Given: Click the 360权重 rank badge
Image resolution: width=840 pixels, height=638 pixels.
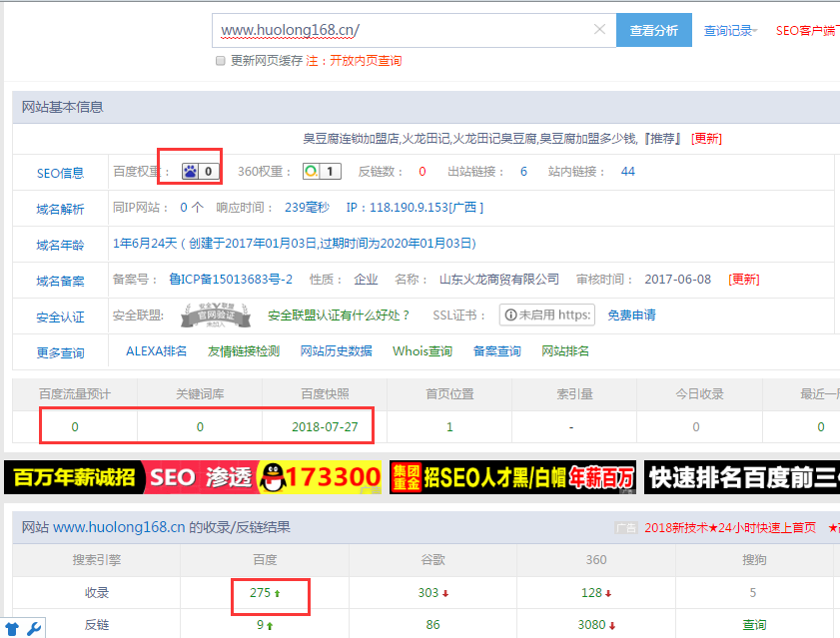Looking at the screenshot, I should tap(322, 172).
